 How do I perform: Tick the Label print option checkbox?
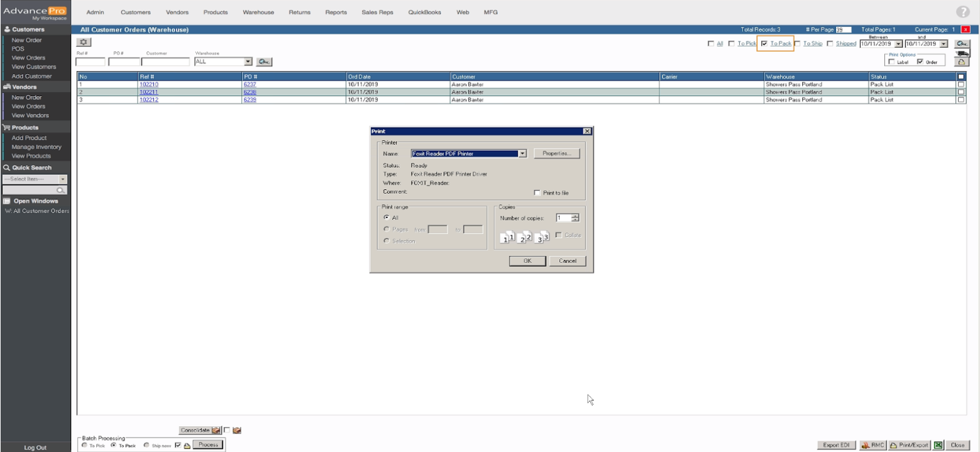(891, 62)
